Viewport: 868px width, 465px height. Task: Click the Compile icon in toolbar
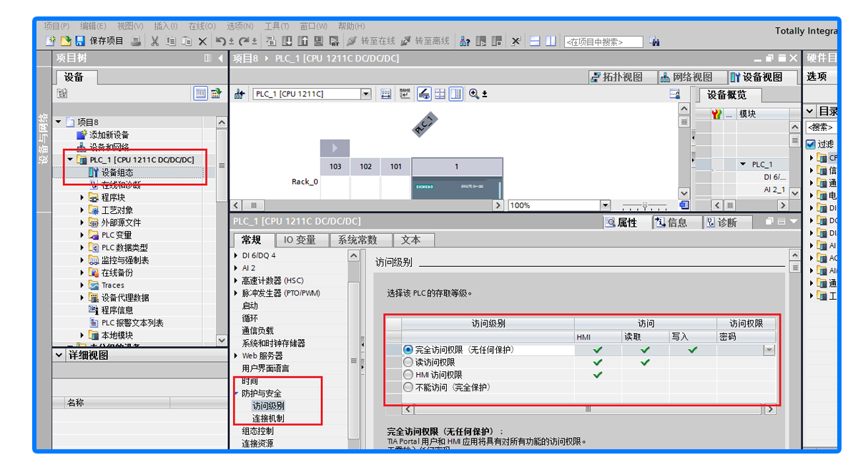point(270,41)
